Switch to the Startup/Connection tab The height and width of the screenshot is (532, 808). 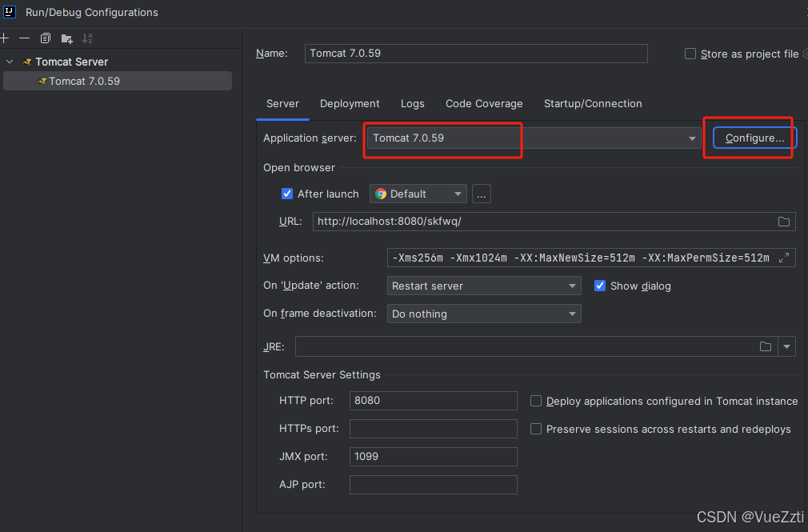pos(593,104)
